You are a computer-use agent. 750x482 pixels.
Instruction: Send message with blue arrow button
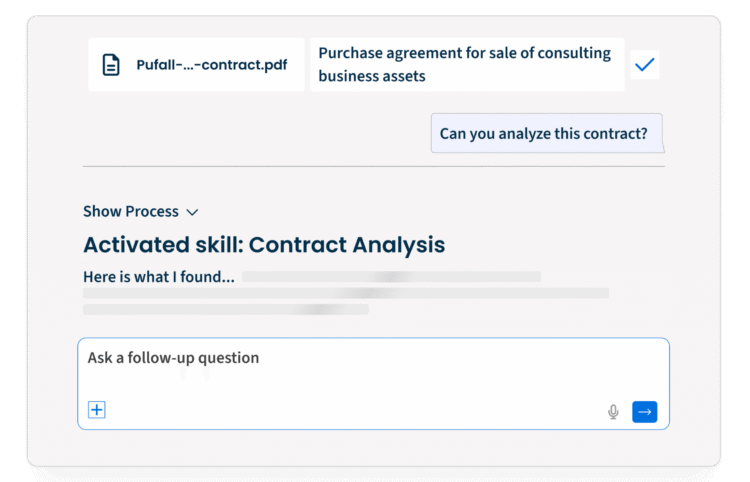(x=644, y=412)
